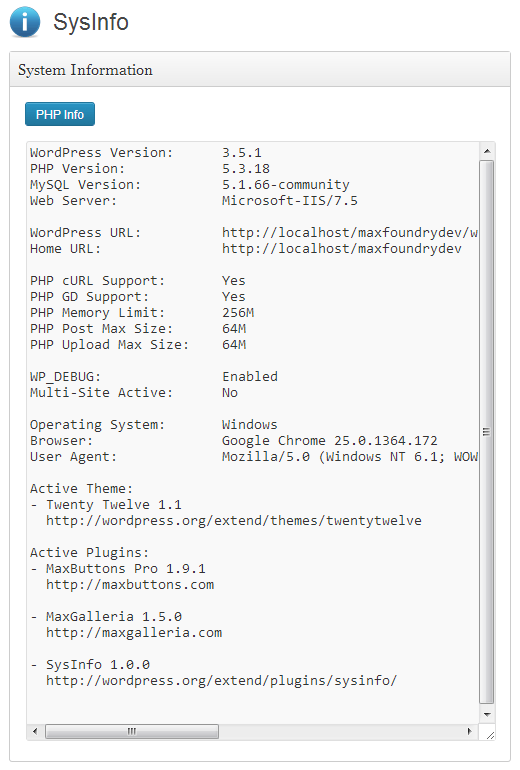This screenshot has height=770, width=520.
Task: Click the textarea resize grip corner
Action: pyautogui.click(x=490, y=735)
